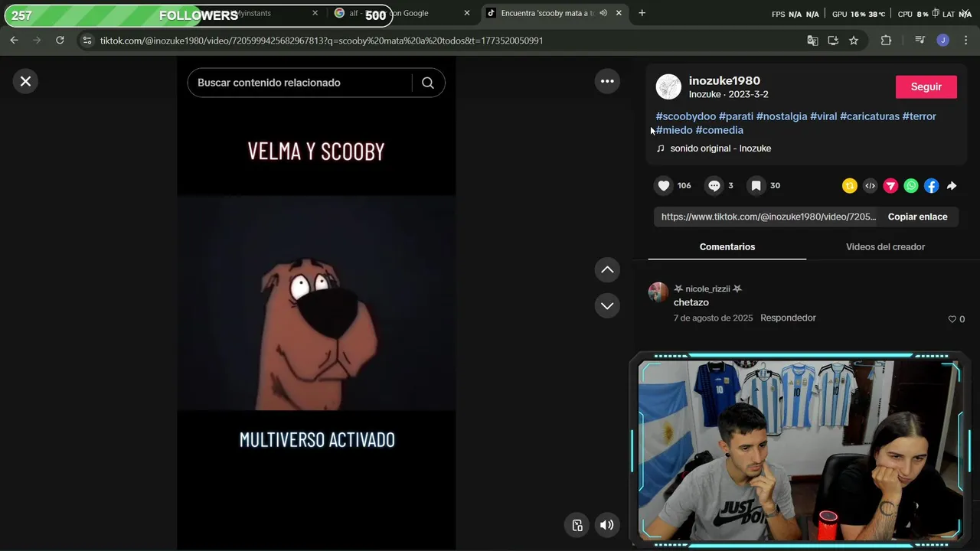The height and width of the screenshot is (551, 980).
Task: Click the Scooby video to pause
Action: [x=316, y=303]
